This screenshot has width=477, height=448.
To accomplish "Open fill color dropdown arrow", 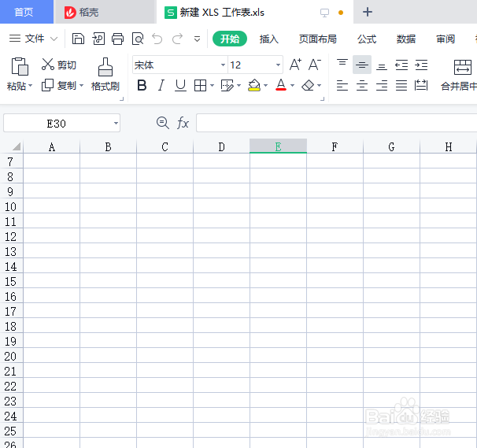I will (265, 86).
